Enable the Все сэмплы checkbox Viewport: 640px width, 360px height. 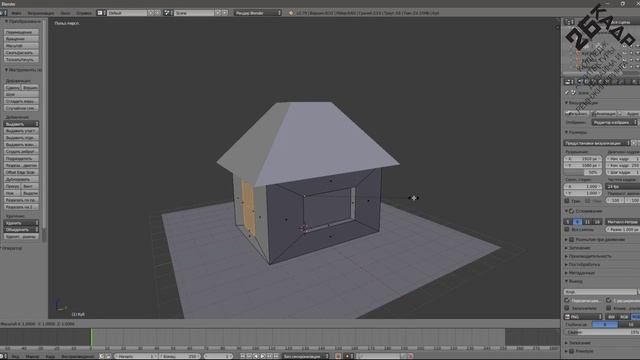(x=567, y=230)
